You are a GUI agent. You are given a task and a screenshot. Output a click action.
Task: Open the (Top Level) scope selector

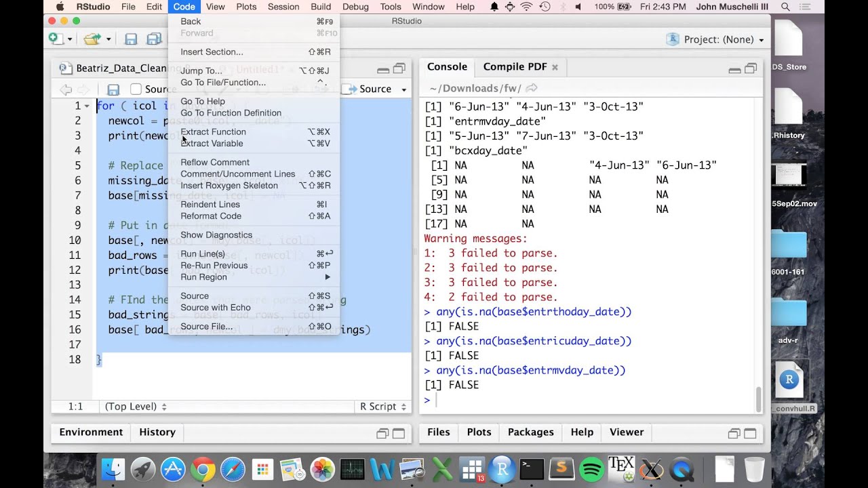click(x=136, y=407)
